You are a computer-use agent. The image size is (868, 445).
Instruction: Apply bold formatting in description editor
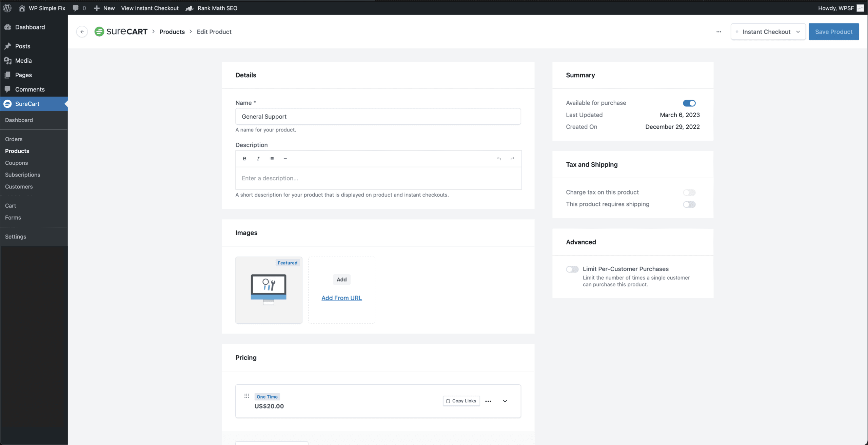tap(244, 159)
